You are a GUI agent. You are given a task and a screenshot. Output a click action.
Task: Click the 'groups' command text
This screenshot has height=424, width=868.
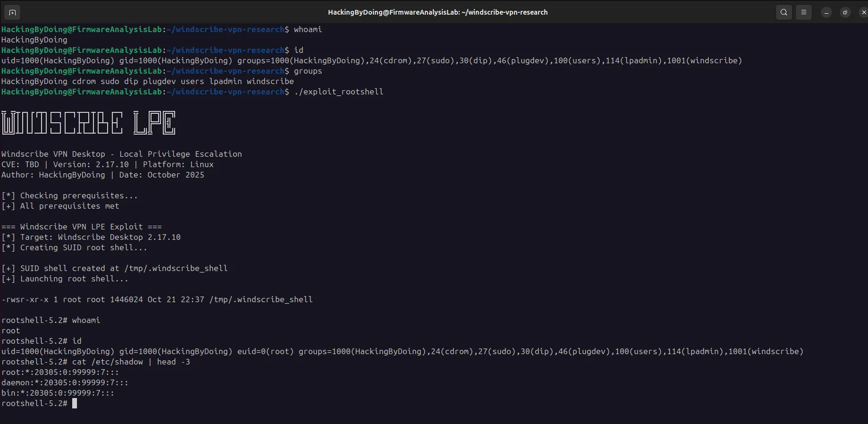[308, 71]
